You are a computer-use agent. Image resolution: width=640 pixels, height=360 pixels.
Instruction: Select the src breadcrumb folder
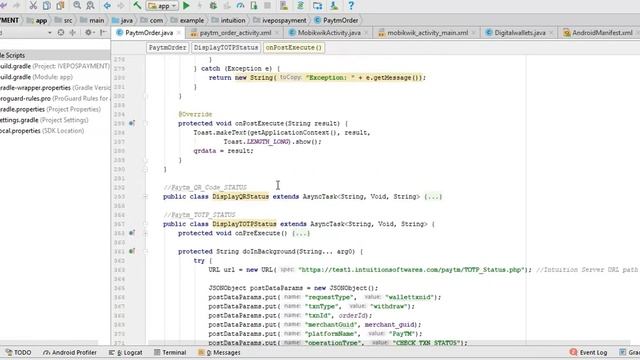point(64,20)
